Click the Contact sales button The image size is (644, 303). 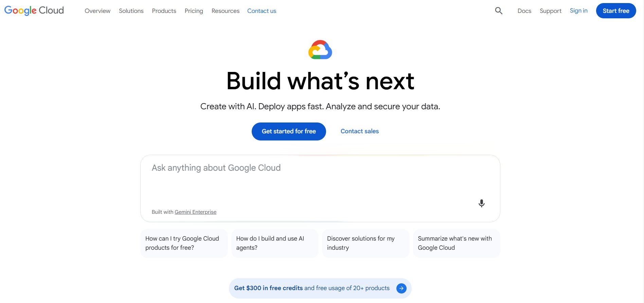pos(359,131)
